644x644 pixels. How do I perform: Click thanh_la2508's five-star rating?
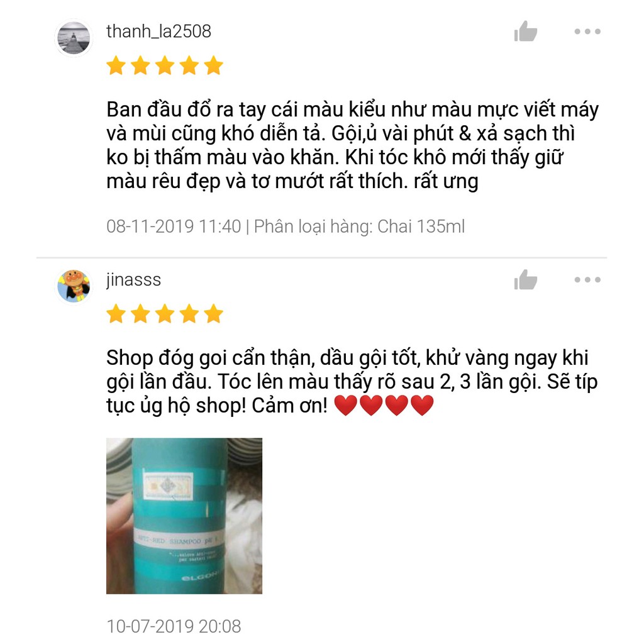pos(165,65)
